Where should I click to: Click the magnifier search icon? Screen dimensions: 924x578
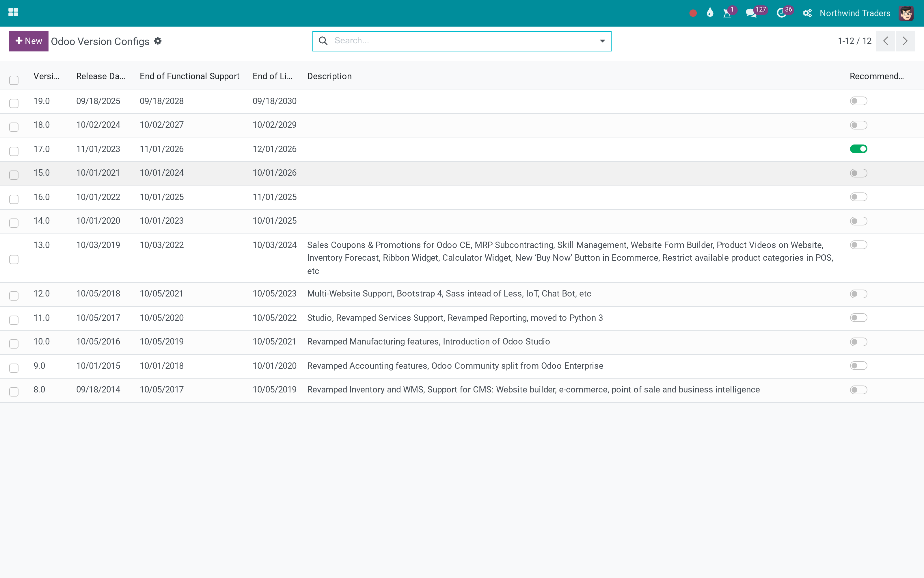pyautogui.click(x=323, y=41)
